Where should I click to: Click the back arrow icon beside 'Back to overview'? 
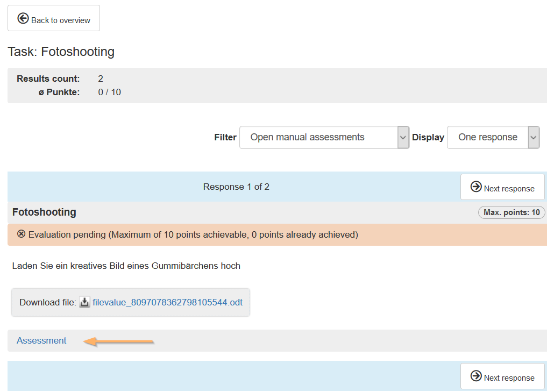(23, 19)
